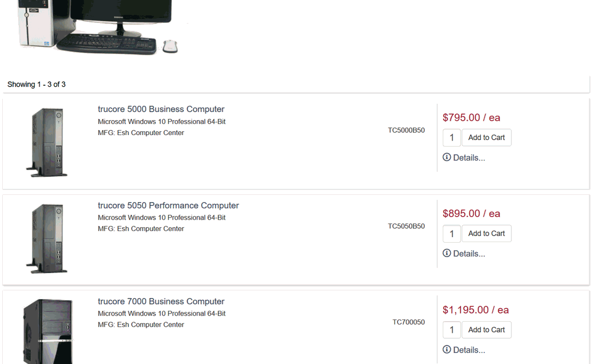Click the trucore 5000 tower thumbnail
This screenshot has height=364, width=596.
tap(47, 142)
